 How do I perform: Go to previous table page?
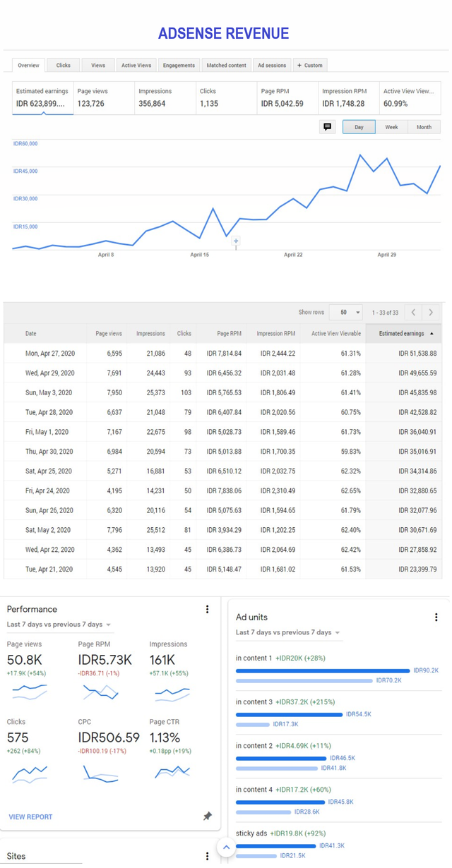[x=414, y=313]
